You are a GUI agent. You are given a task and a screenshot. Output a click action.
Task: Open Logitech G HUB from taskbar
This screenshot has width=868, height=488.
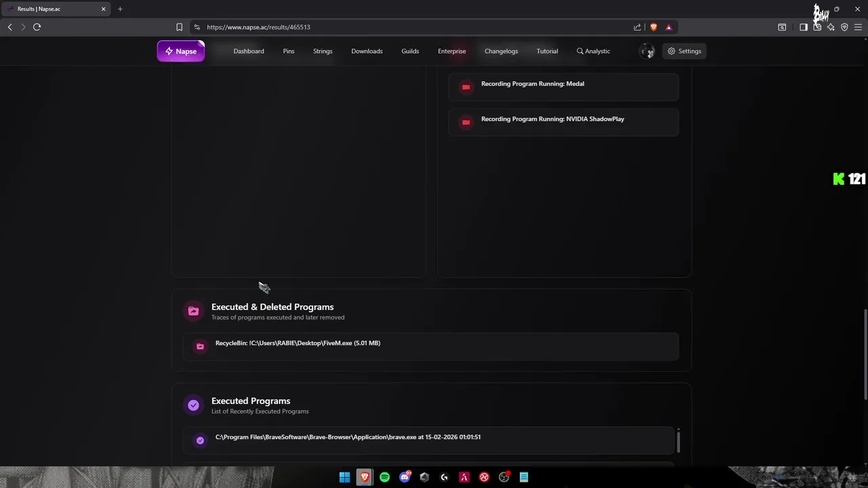444,477
